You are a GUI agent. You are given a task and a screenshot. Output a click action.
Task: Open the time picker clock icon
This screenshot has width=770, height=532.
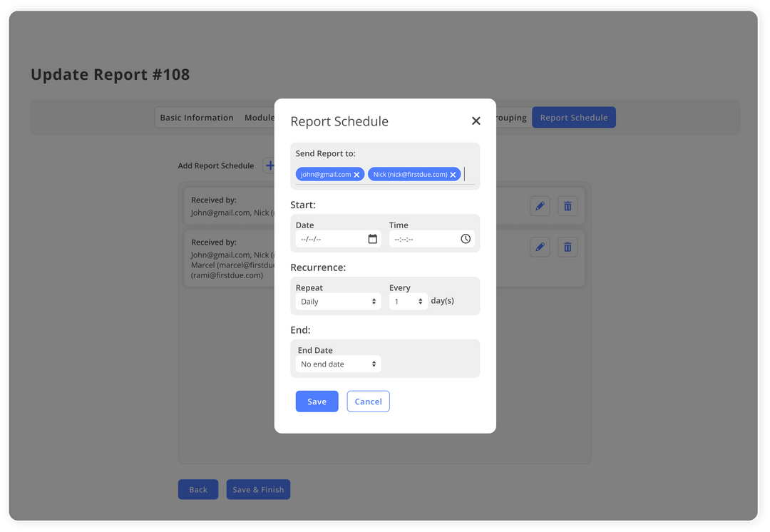pos(466,238)
